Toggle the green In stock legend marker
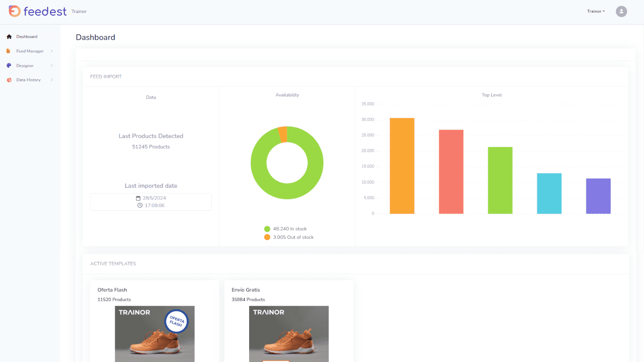This screenshot has width=644, height=362. pos(267,229)
